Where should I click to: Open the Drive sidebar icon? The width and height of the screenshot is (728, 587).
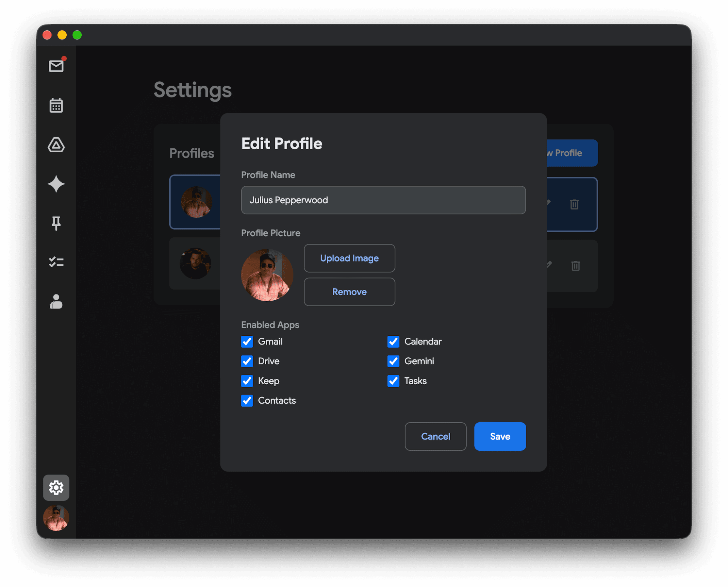(56, 145)
